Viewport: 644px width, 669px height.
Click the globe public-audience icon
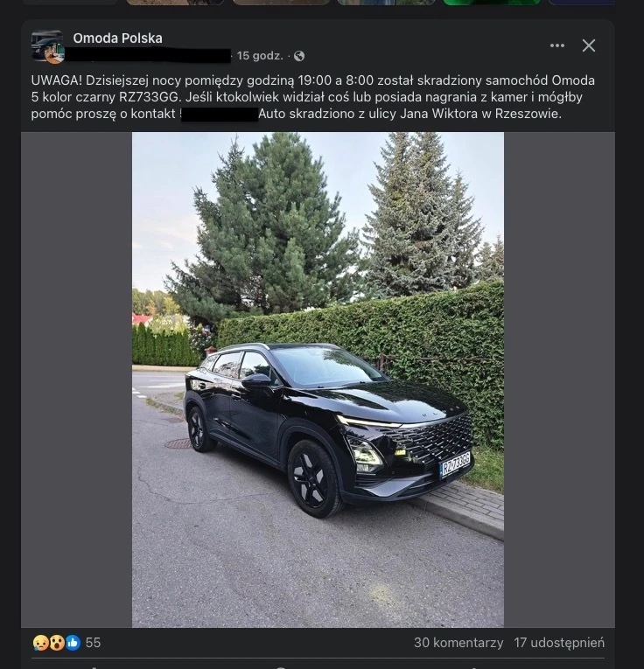pos(299,56)
